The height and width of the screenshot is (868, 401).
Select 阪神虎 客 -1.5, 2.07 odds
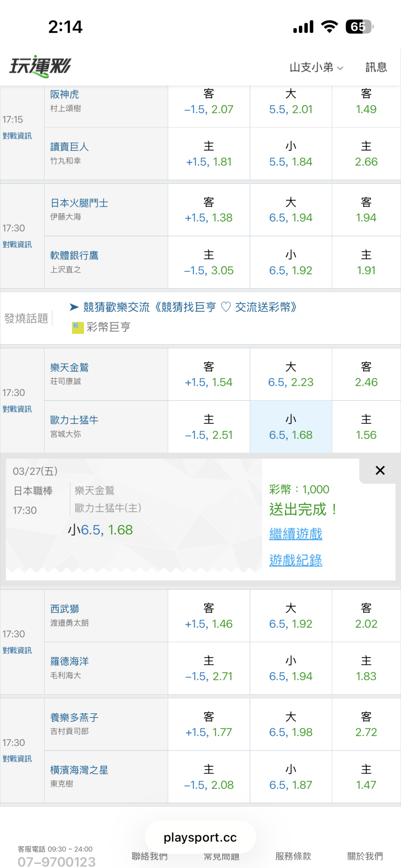(209, 102)
